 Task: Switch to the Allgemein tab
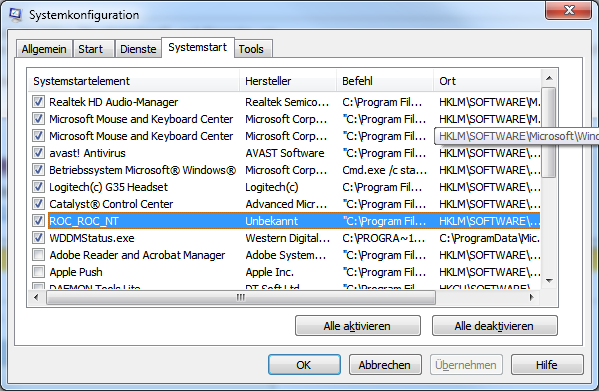pyautogui.click(x=44, y=49)
